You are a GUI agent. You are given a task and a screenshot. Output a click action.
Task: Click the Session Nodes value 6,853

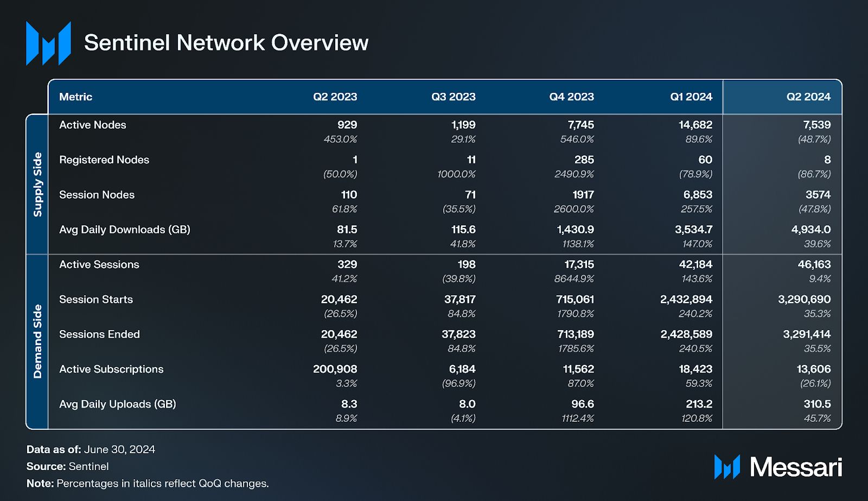(x=698, y=194)
